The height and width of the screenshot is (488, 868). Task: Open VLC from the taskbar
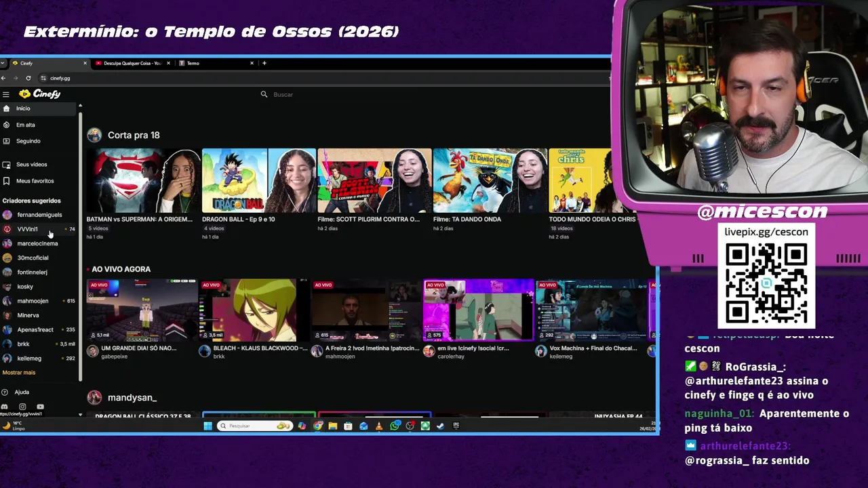(379, 426)
